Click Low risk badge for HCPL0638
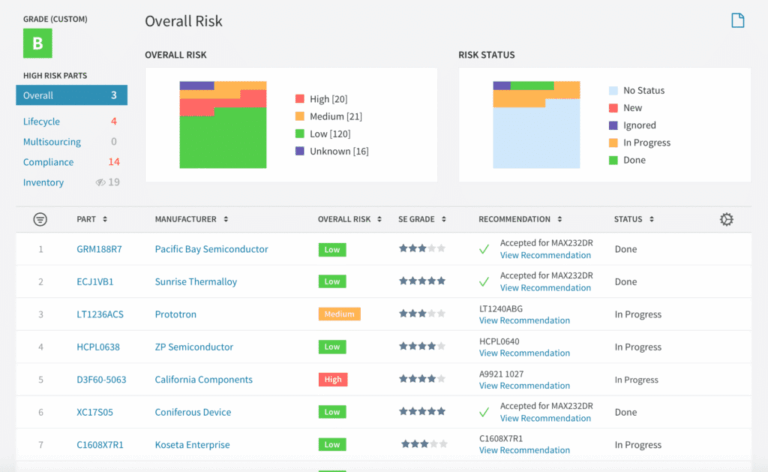 point(332,347)
